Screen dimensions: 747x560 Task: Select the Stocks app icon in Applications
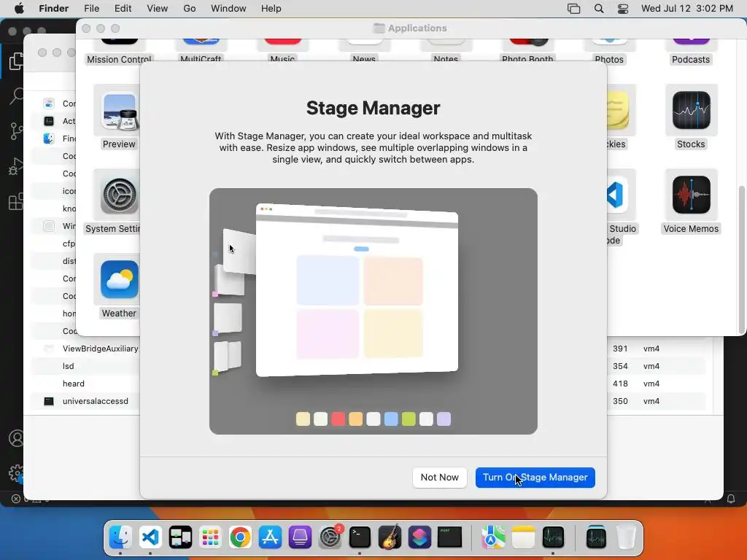coord(692,112)
